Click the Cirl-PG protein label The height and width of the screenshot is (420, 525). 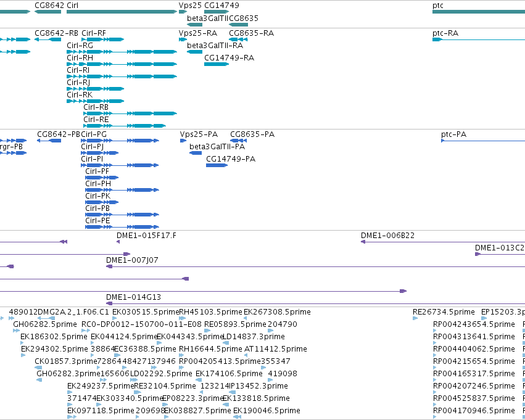click(94, 134)
